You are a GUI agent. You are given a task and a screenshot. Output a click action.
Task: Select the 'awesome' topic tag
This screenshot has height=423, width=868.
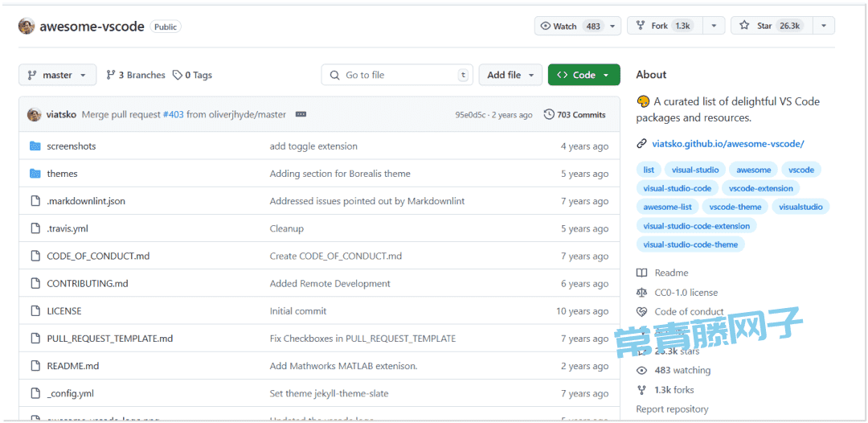click(753, 170)
